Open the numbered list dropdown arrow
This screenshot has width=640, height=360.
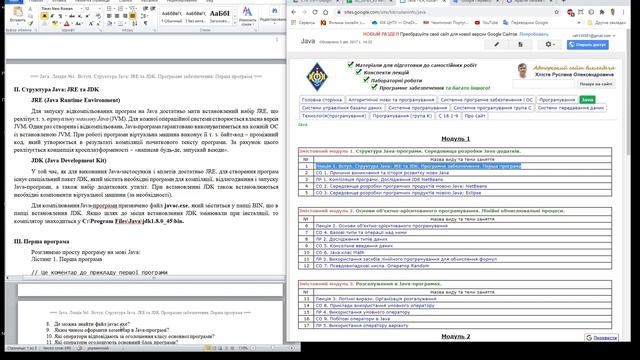click(x=126, y=9)
